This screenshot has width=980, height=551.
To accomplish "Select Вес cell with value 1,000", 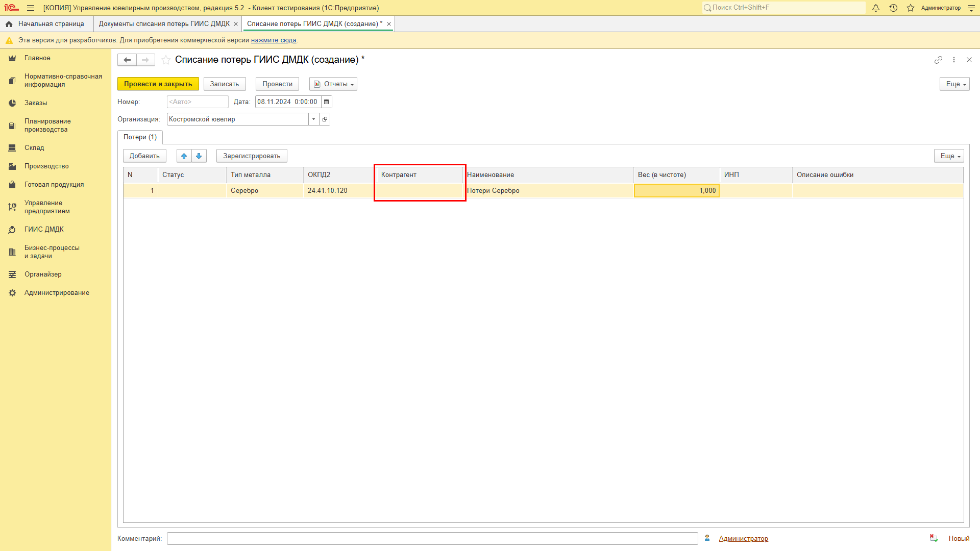I will [x=677, y=191].
